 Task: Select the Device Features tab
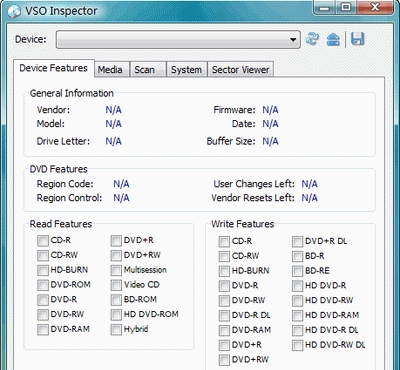(x=54, y=68)
